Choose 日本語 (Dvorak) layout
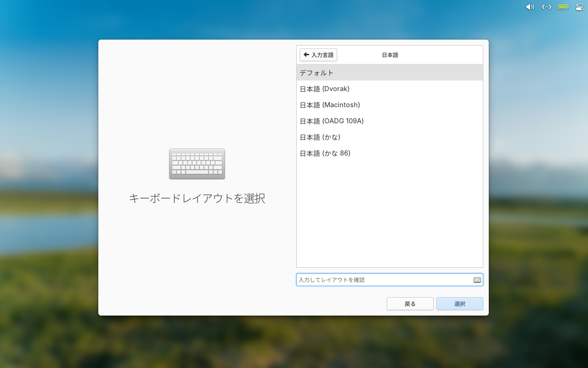 coord(390,89)
